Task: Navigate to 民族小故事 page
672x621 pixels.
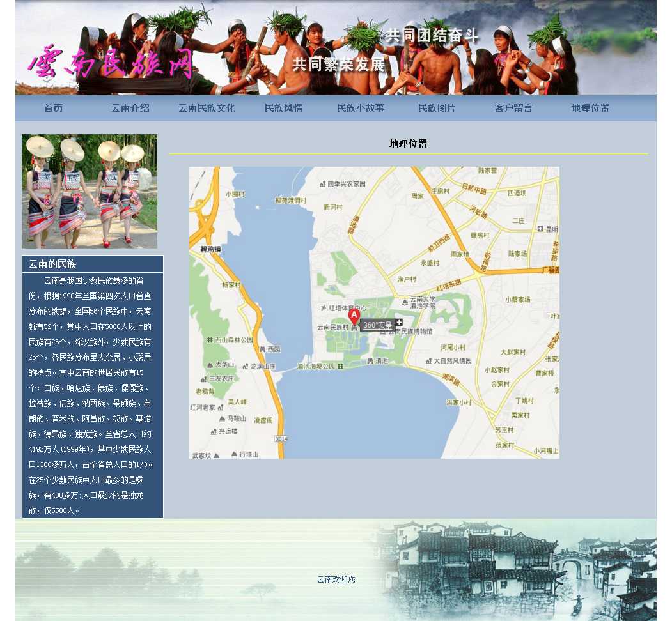Action: [361, 109]
